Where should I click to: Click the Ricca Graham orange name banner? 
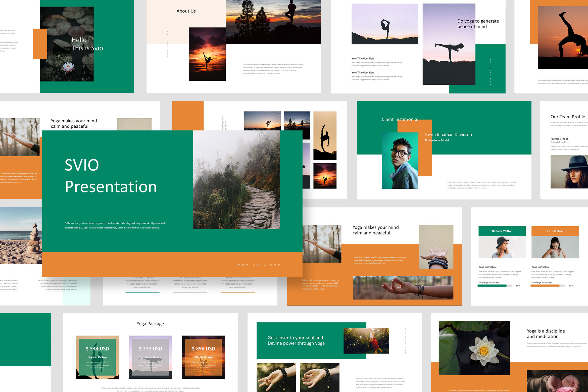click(555, 231)
